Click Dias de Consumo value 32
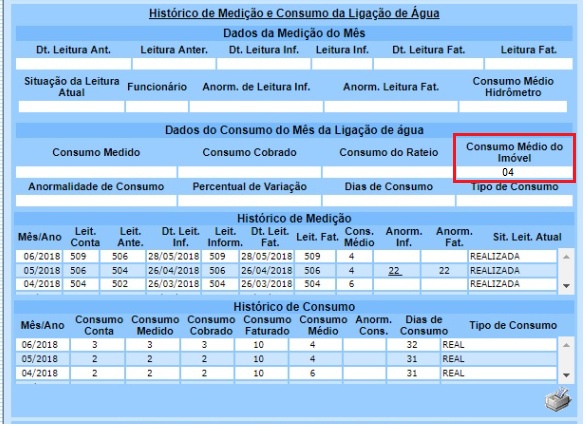 tap(412, 345)
